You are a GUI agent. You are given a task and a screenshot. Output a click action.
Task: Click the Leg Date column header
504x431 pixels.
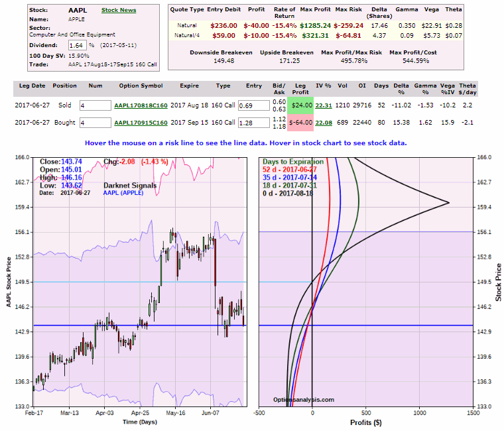click(32, 86)
